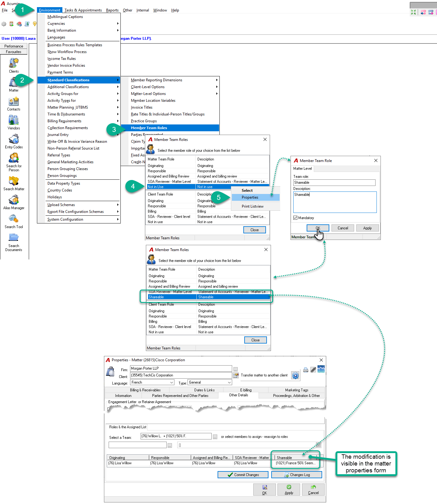Image resolution: width=437 pixels, height=504 pixels.
Task: Expand the System Configuration submenu
Action: [x=79, y=219]
